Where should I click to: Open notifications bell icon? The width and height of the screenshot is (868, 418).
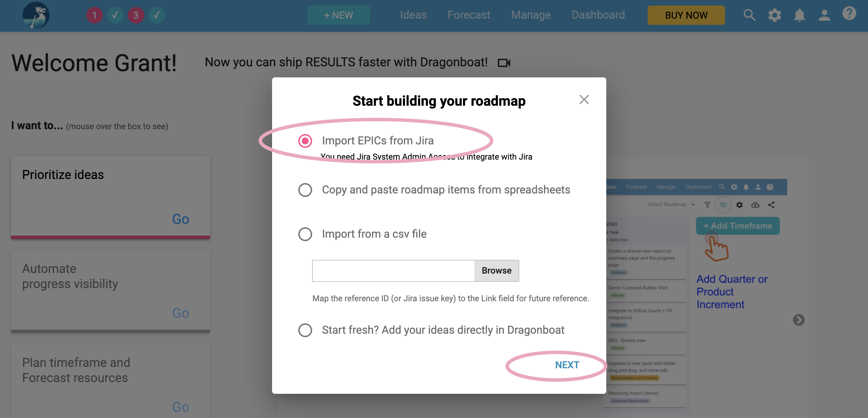(799, 15)
